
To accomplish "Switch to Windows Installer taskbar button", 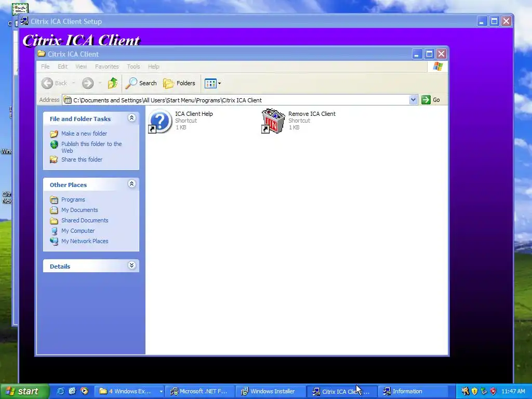I will 270,391.
